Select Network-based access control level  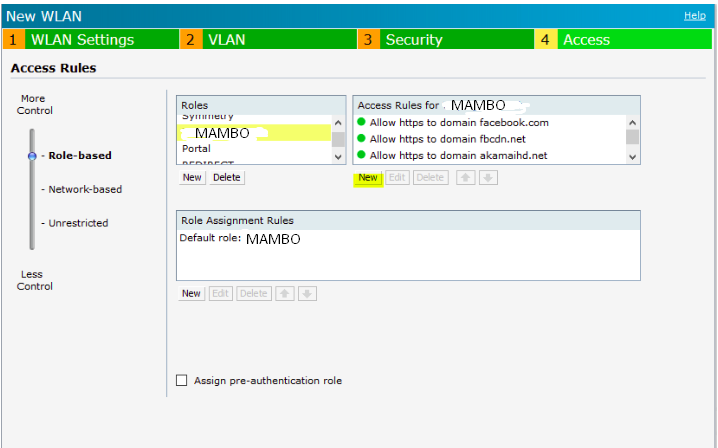(x=85, y=189)
